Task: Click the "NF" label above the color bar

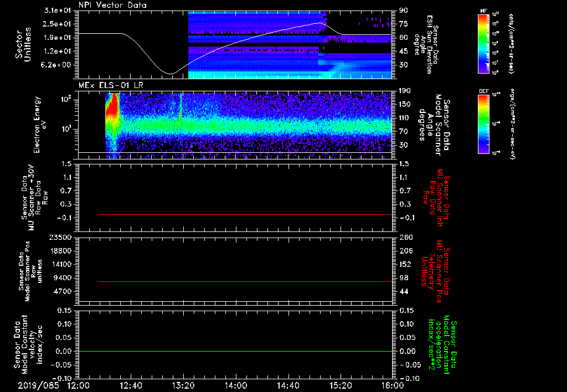Action: tap(483, 11)
